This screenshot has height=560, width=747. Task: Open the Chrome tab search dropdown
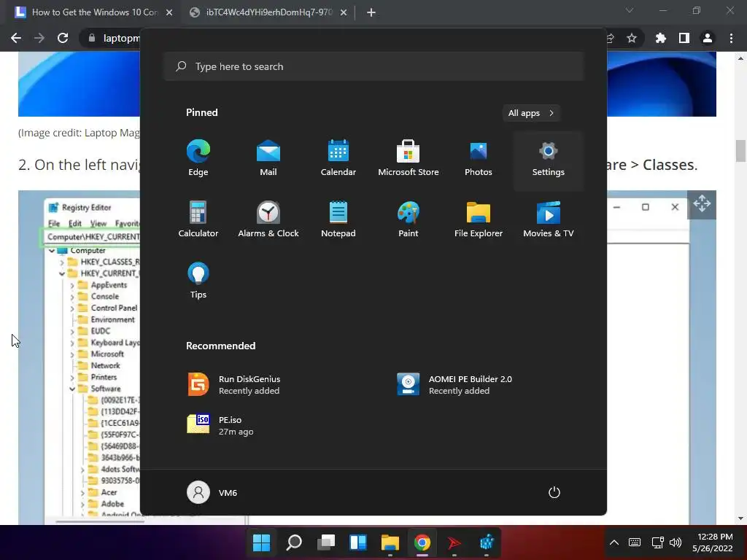pos(630,10)
